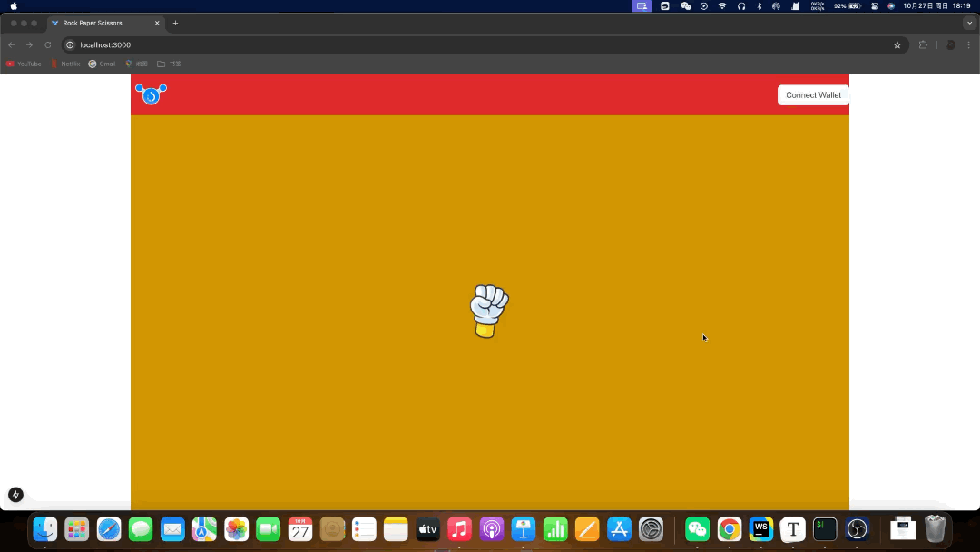Open Google Chrome from the dock
The width and height of the screenshot is (980, 552).
click(x=730, y=529)
